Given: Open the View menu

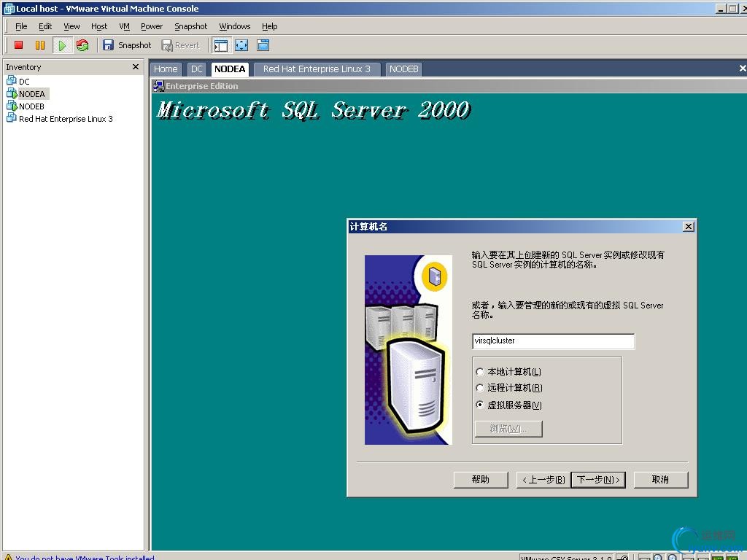Looking at the screenshot, I should pos(72,26).
